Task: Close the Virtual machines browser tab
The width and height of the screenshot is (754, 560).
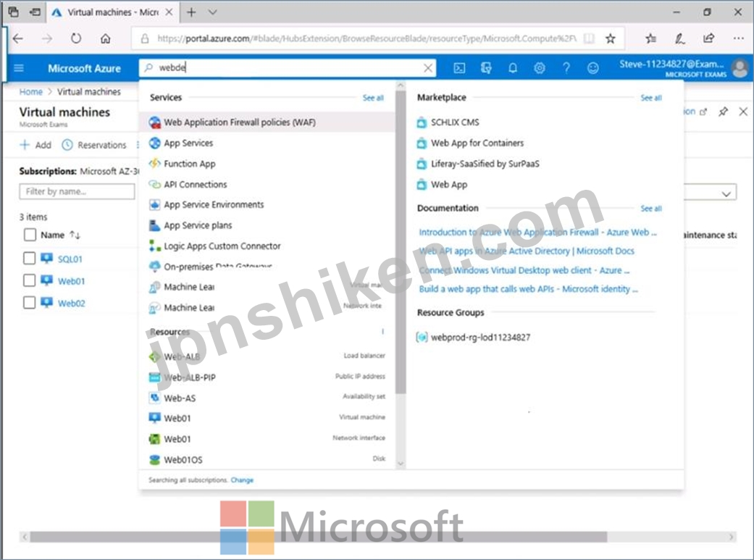Action: (x=169, y=12)
